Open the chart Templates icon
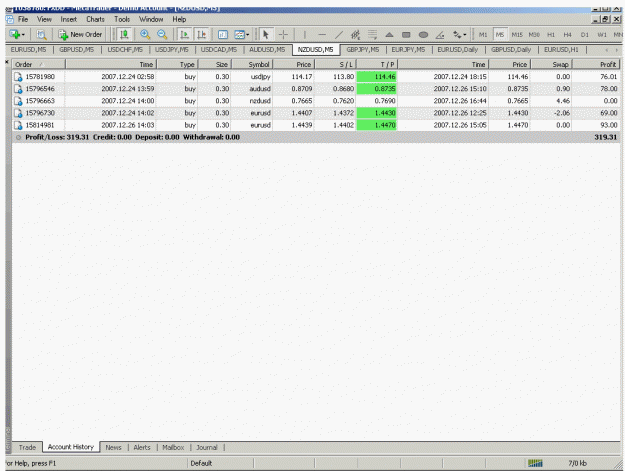The image size is (625, 471). (x=239, y=35)
